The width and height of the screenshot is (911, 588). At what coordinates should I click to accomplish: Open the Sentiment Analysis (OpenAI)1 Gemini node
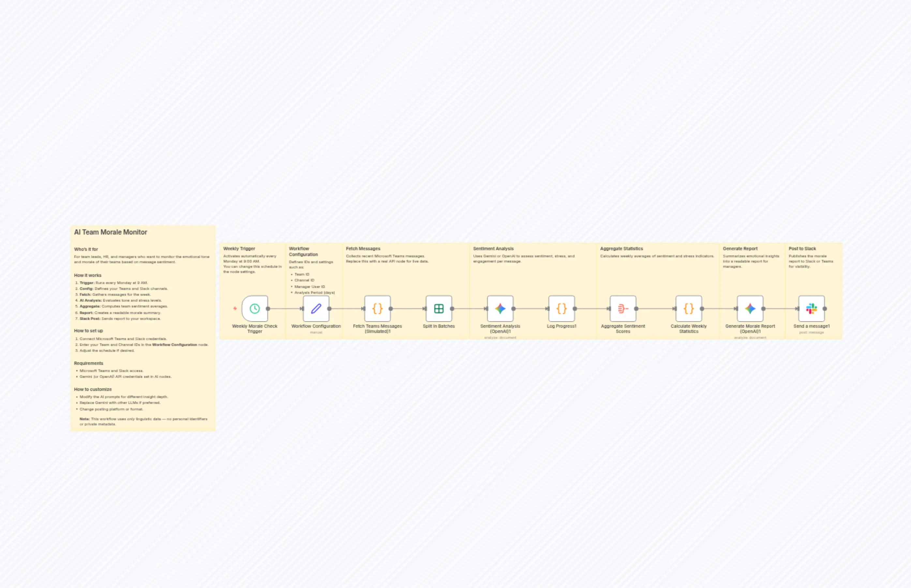pyautogui.click(x=500, y=308)
